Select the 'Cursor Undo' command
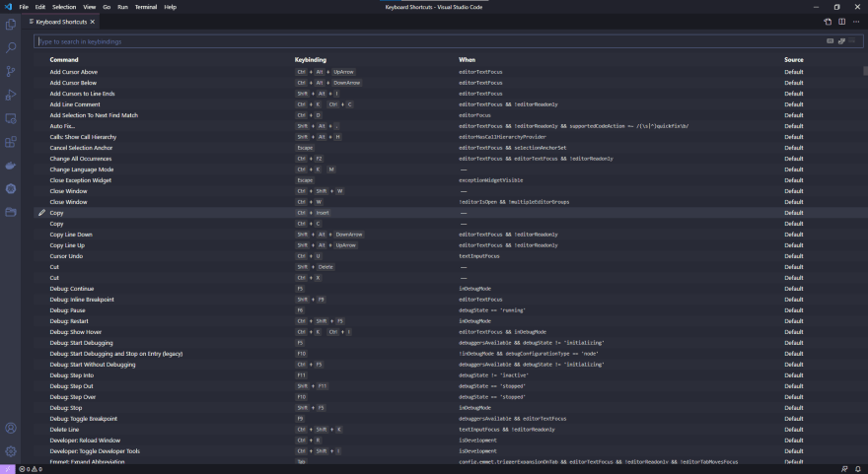Viewport: 868px width, 474px height. 66,256
